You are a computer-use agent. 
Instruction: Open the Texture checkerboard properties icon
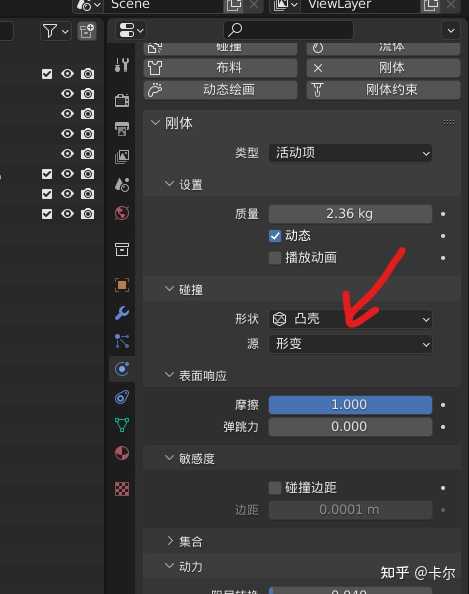point(122,489)
